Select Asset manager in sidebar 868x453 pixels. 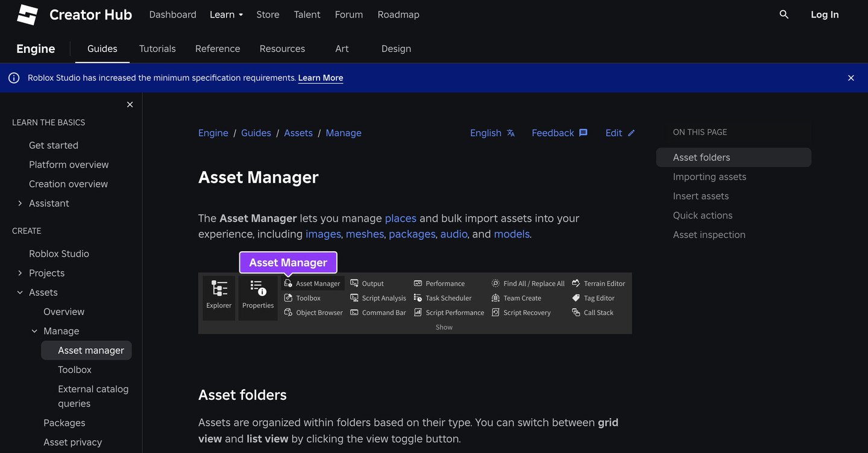(x=86, y=350)
